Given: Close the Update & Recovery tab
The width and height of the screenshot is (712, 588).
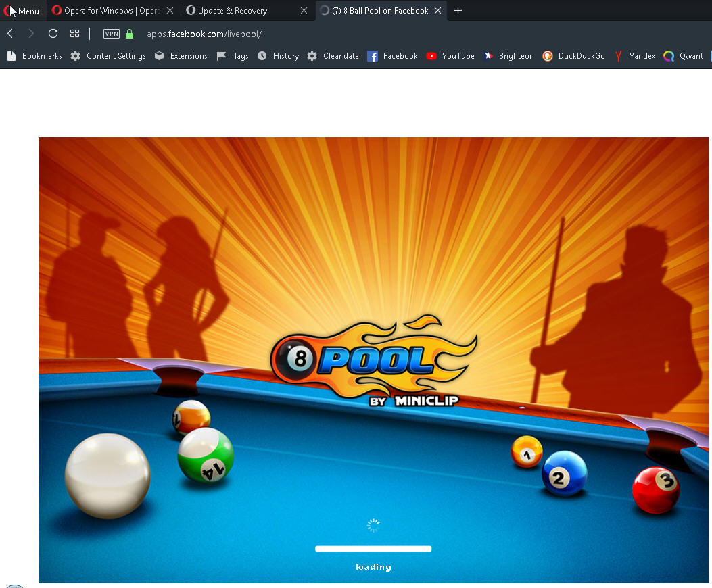Looking at the screenshot, I should pyautogui.click(x=304, y=10).
